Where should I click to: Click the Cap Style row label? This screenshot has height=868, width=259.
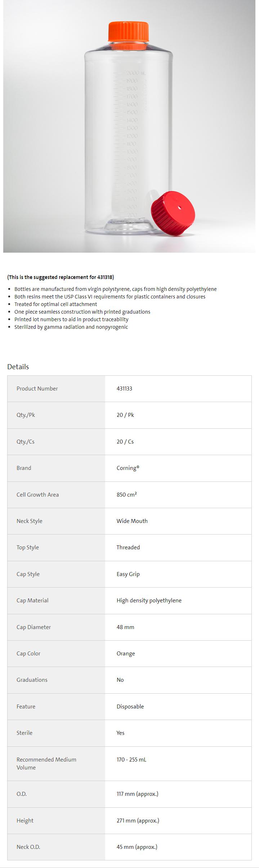pos(28,574)
